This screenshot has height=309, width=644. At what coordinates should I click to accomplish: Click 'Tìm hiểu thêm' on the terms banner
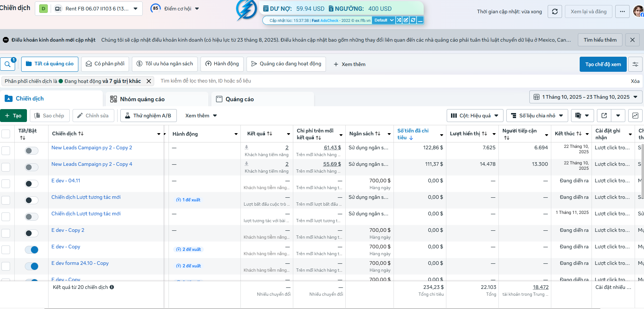coord(600,40)
